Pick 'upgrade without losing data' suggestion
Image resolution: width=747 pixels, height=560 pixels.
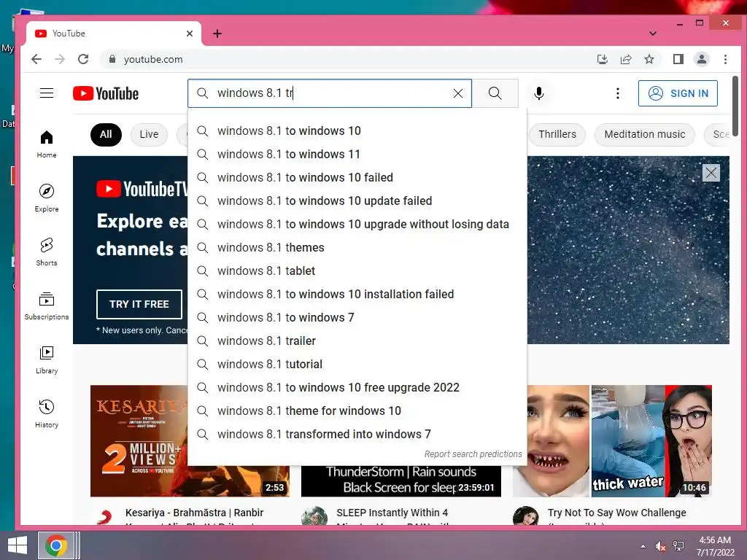(x=357, y=225)
